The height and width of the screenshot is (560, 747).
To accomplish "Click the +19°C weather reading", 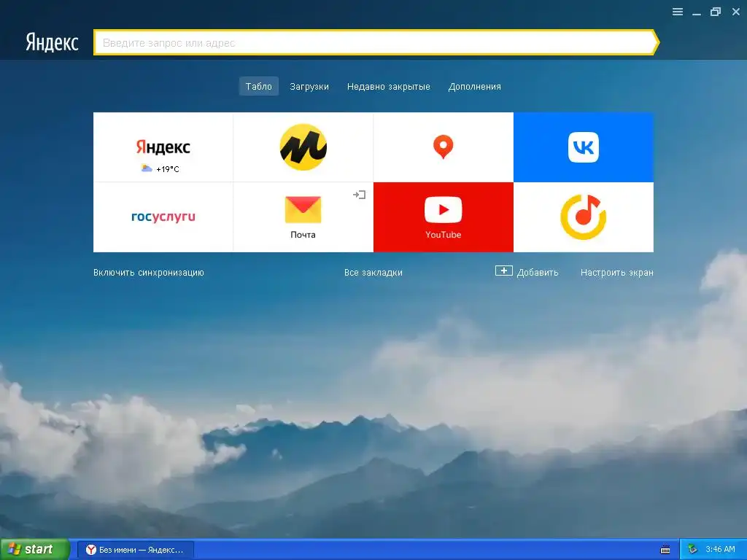I will coord(168,169).
